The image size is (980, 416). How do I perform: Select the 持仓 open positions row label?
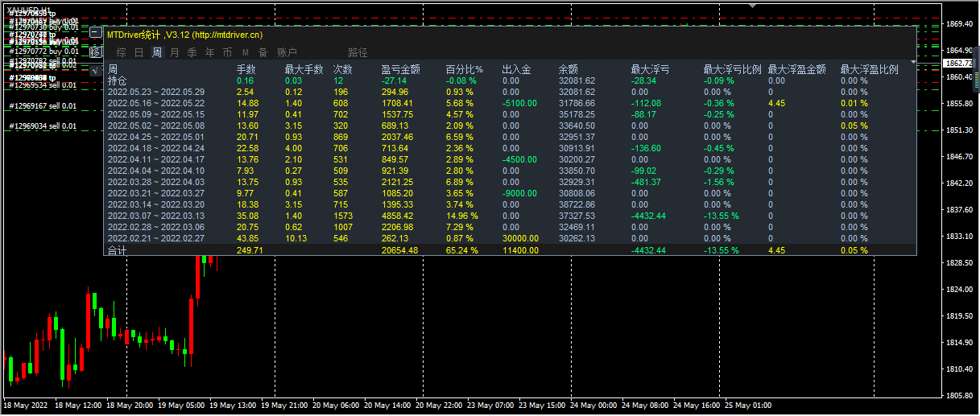pyautogui.click(x=118, y=80)
